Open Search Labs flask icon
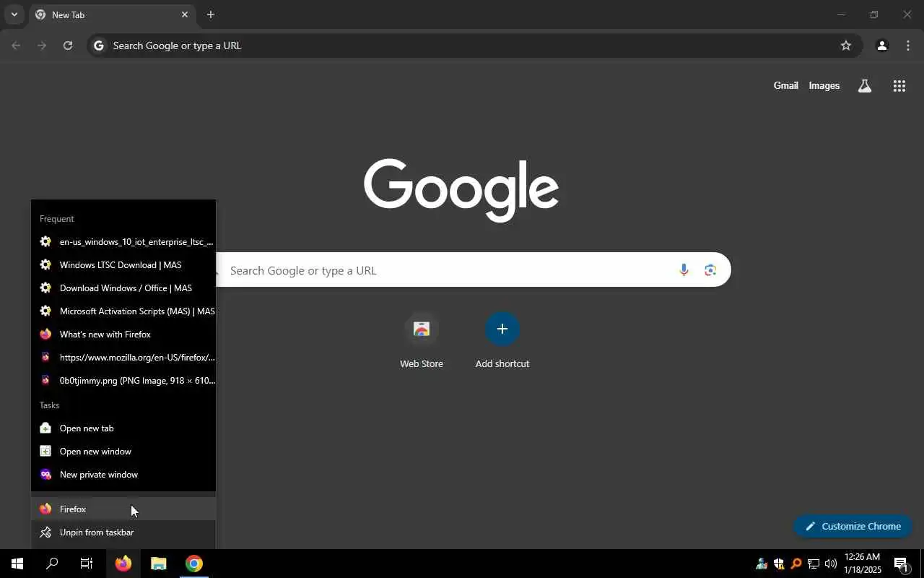The height and width of the screenshot is (578, 924). (864, 86)
